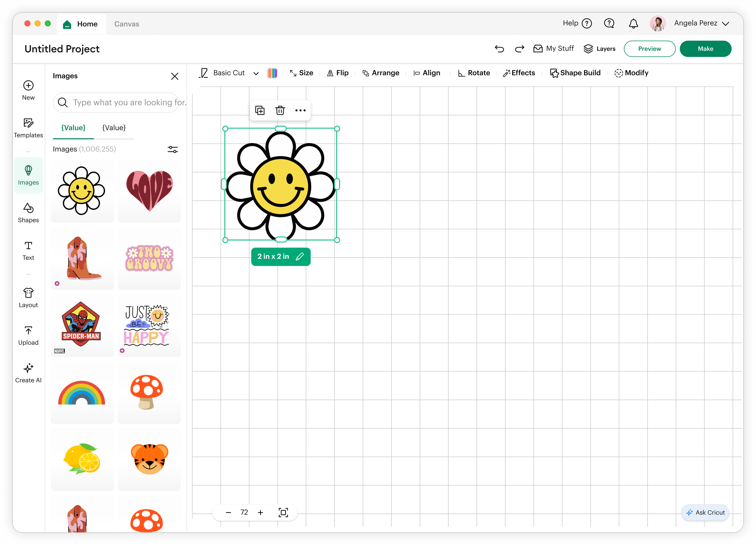Image resolution: width=756 pixels, height=545 pixels.
Task: Open three-dot more options menu
Action: click(300, 110)
